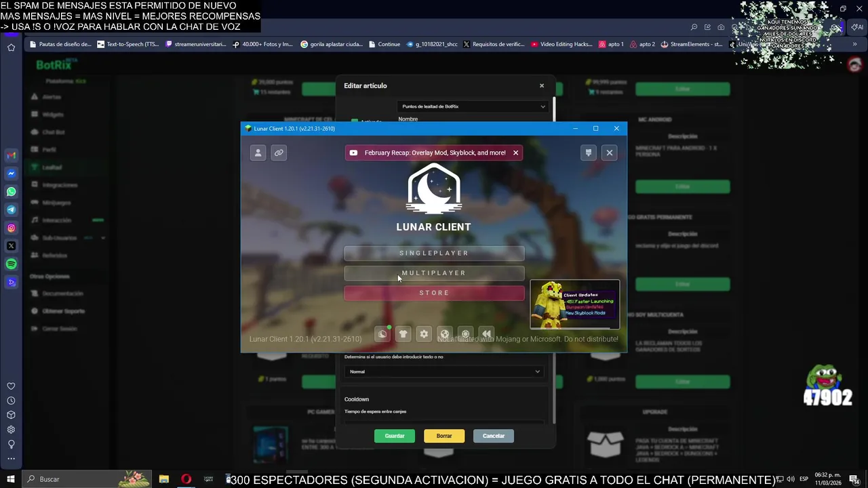Open the Continue bookmark folder
Screen dimensions: 868x488
(384, 44)
